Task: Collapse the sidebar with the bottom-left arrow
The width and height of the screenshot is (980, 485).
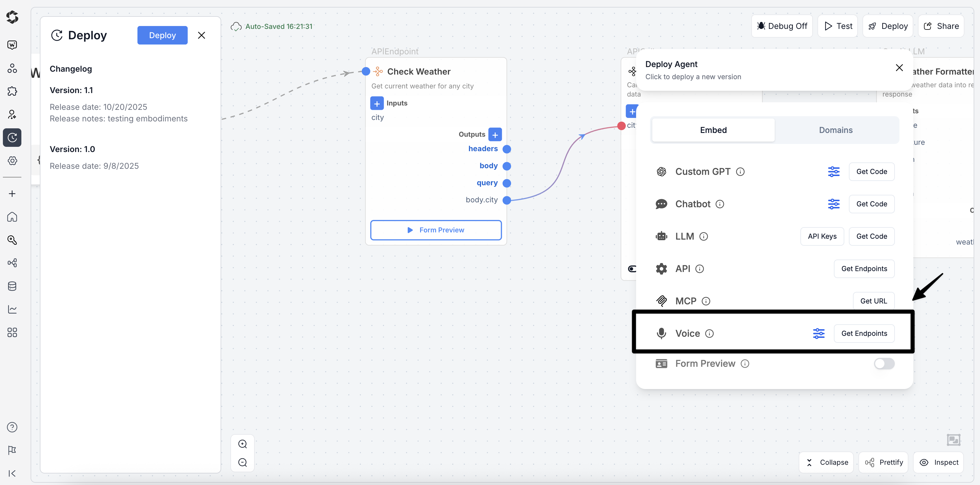Action: [12, 473]
